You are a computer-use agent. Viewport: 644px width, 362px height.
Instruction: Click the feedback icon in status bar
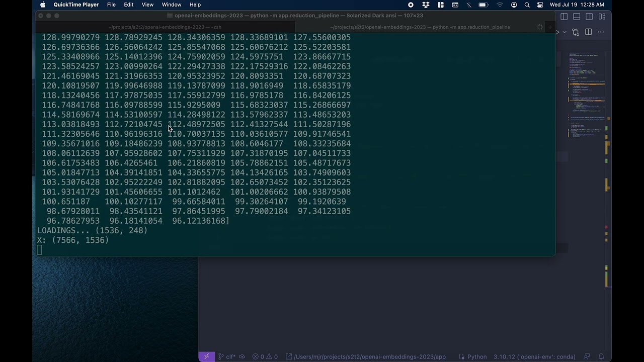[x=587, y=357]
